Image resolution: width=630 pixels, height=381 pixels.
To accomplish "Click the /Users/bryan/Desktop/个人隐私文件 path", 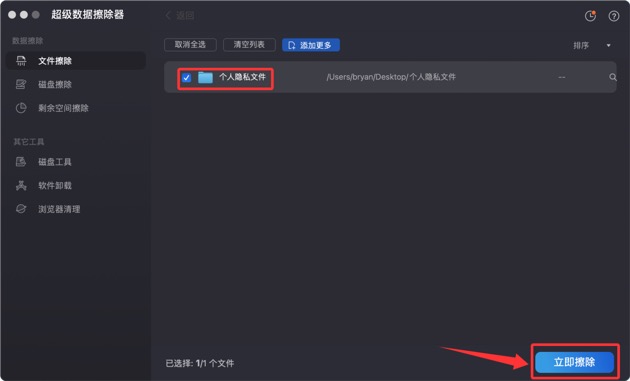I will click(x=391, y=77).
